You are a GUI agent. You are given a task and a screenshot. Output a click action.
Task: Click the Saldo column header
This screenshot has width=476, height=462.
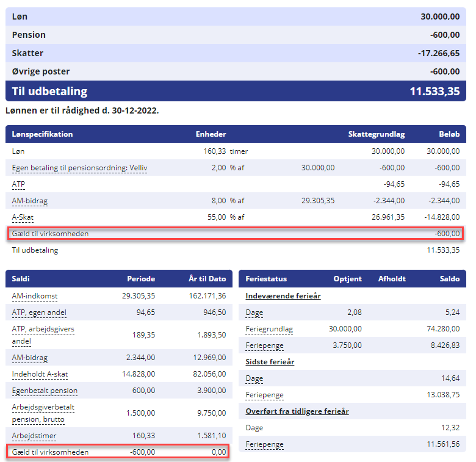click(x=450, y=279)
